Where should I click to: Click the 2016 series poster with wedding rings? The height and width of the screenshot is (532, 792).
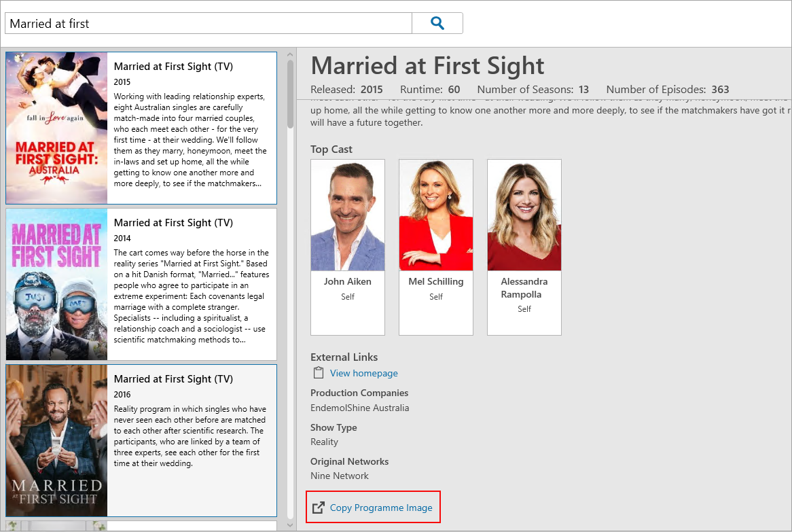(x=56, y=440)
